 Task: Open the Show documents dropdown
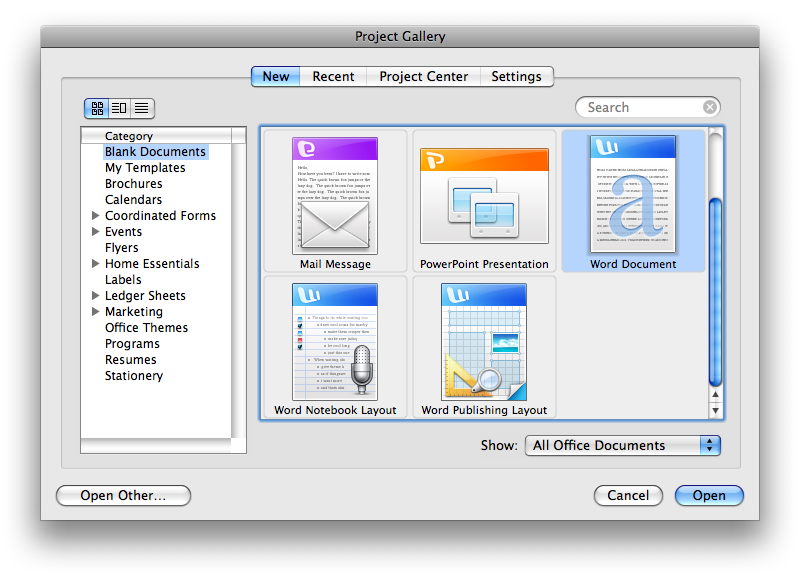(622, 445)
